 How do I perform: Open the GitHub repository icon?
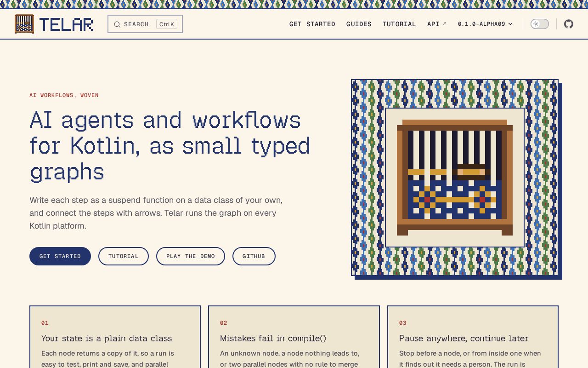coord(569,24)
